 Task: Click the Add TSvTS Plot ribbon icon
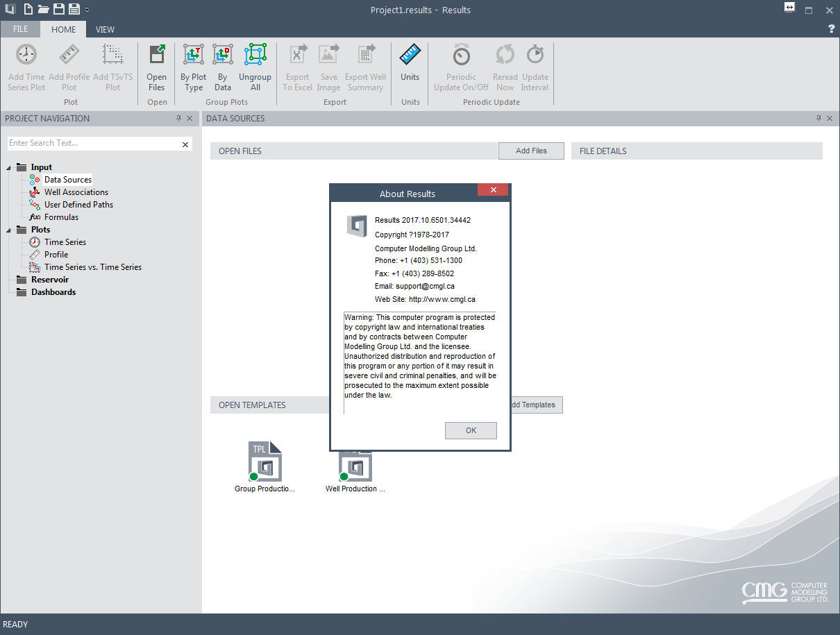click(x=112, y=54)
